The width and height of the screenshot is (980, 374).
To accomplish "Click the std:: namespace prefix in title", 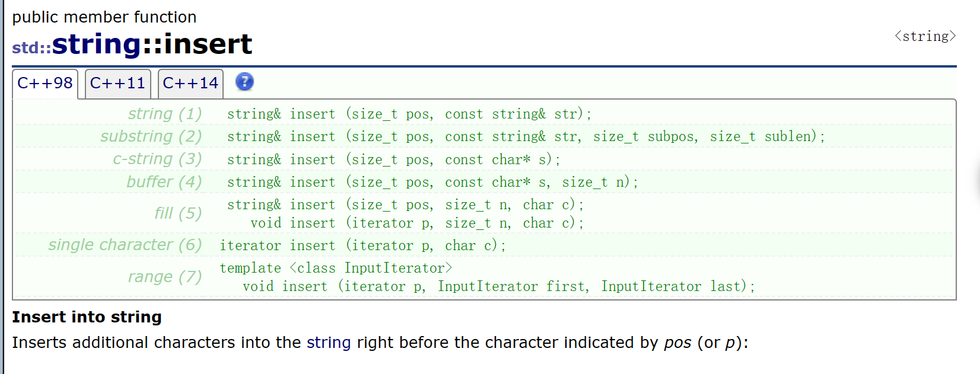I will 31,47.
